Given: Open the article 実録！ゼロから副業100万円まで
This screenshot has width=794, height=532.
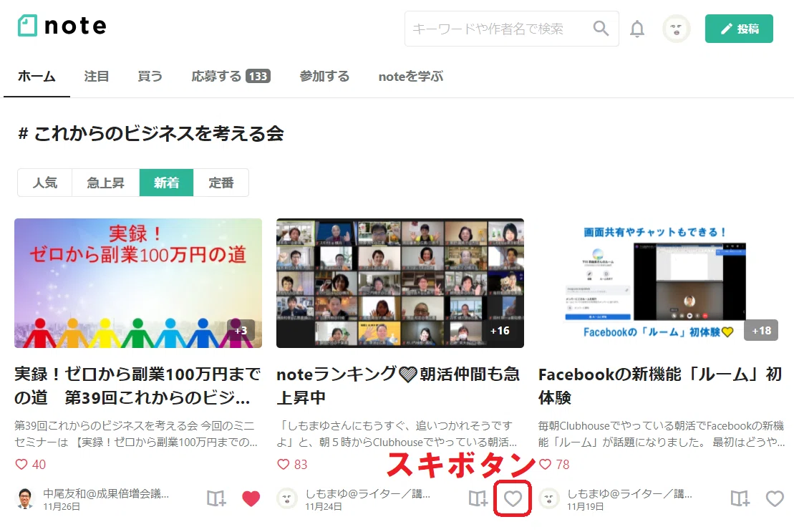Looking at the screenshot, I should [137, 386].
